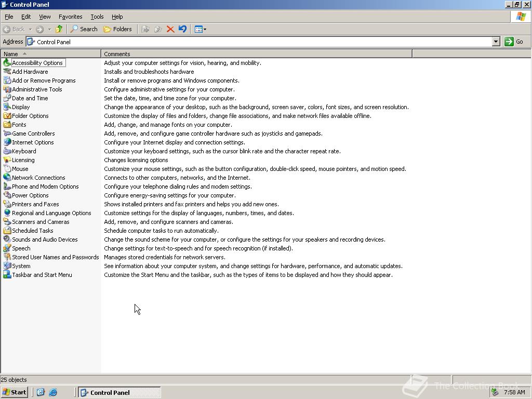Click the Show Desktop Quick Launch icon
This screenshot has height=399, width=532.
41,392
